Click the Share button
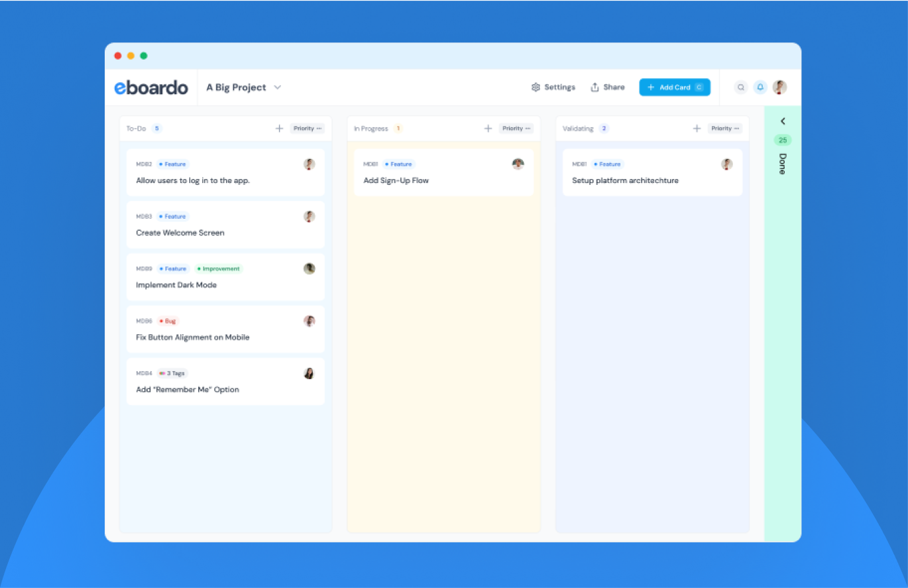Viewport: 908px width, 588px height. point(607,88)
